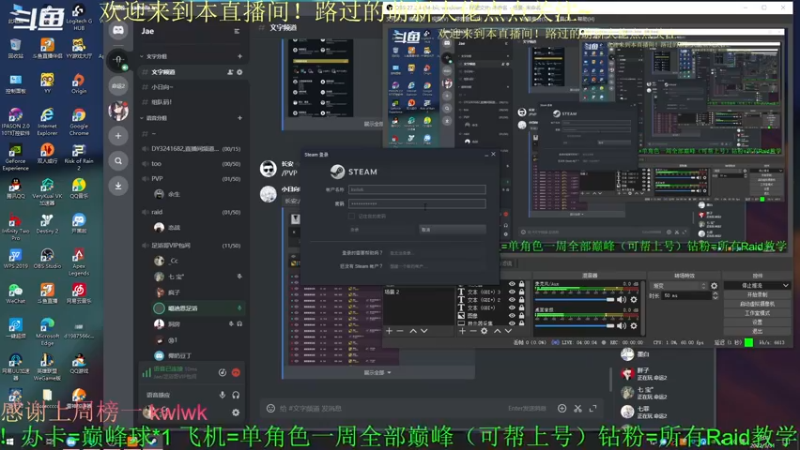Open transition properties gear in OBS
Image resolution: width=800 pixels, height=450 pixels.
(714, 286)
